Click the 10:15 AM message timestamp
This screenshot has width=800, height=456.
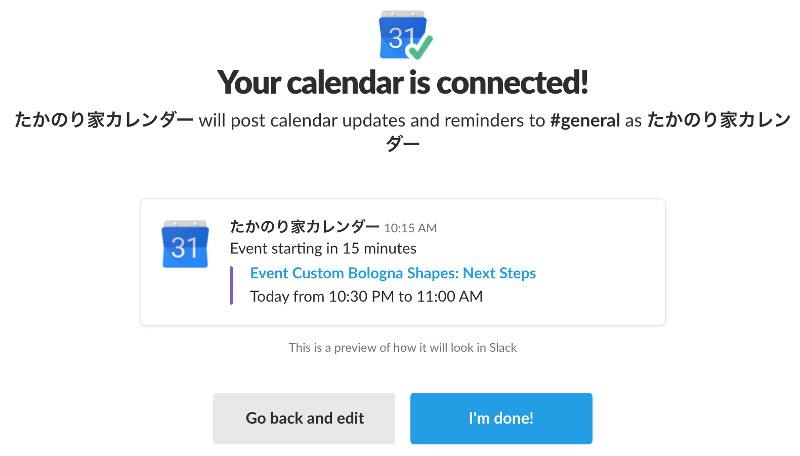click(410, 228)
